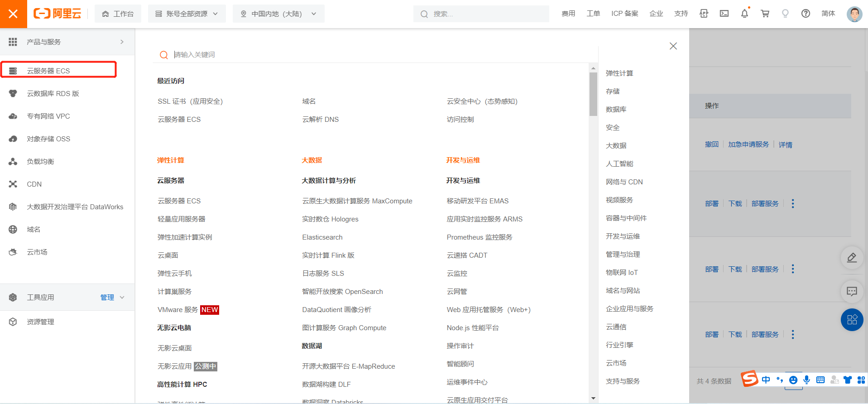Open 轻量应用服务器 product link
The image size is (868, 404).
[x=181, y=219]
